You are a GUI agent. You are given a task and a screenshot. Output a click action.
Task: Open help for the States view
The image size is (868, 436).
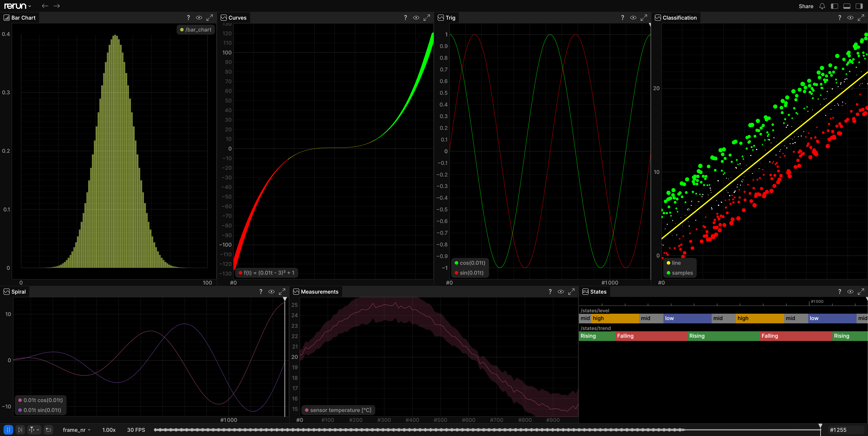pos(839,292)
